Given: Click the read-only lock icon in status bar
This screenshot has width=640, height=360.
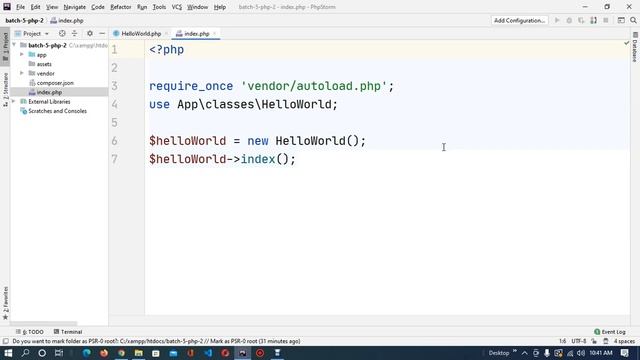Looking at the screenshot, I should [594, 341].
